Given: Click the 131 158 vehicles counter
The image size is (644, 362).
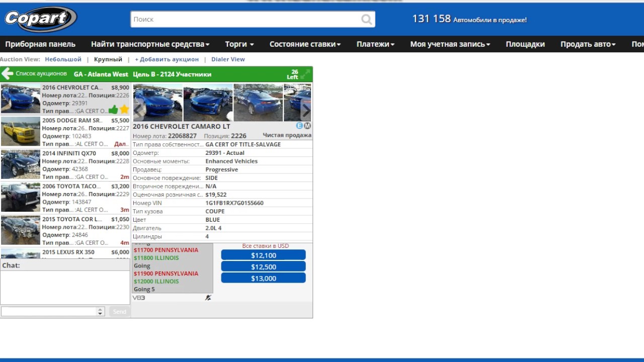Looking at the screenshot, I should coord(431,19).
